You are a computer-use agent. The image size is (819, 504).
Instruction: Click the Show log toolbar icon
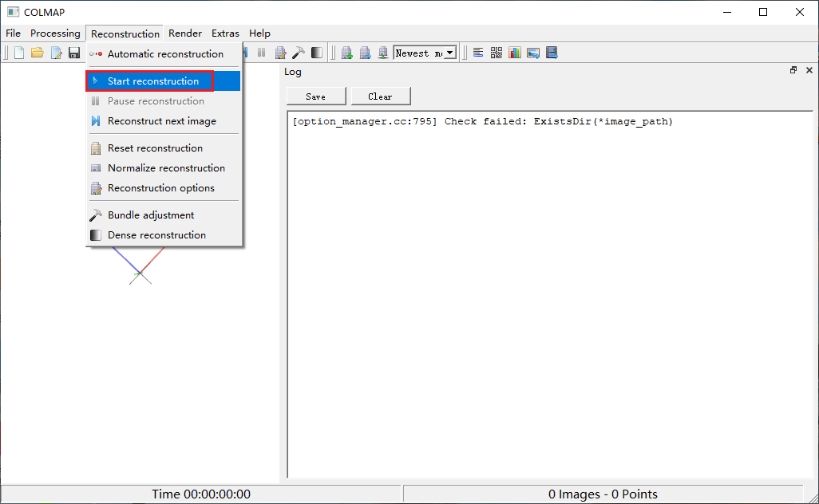tap(478, 53)
